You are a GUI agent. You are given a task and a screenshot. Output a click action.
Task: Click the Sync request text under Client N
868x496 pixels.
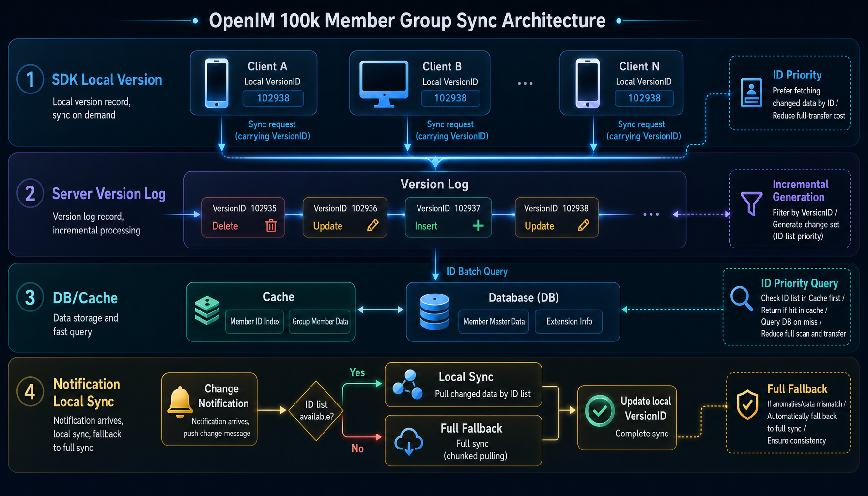click(x=643, y=130)
